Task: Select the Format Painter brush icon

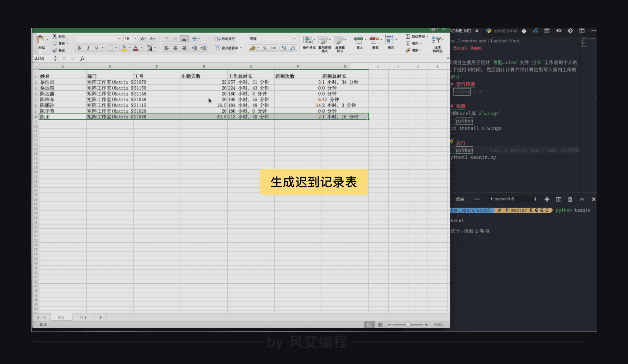Action: click(x=55, y=50)
